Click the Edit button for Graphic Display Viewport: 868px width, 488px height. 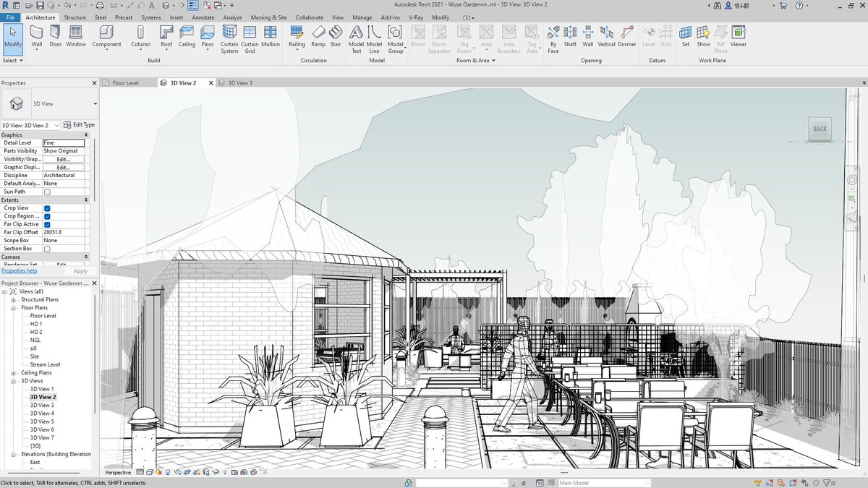[x=64, y=167]
